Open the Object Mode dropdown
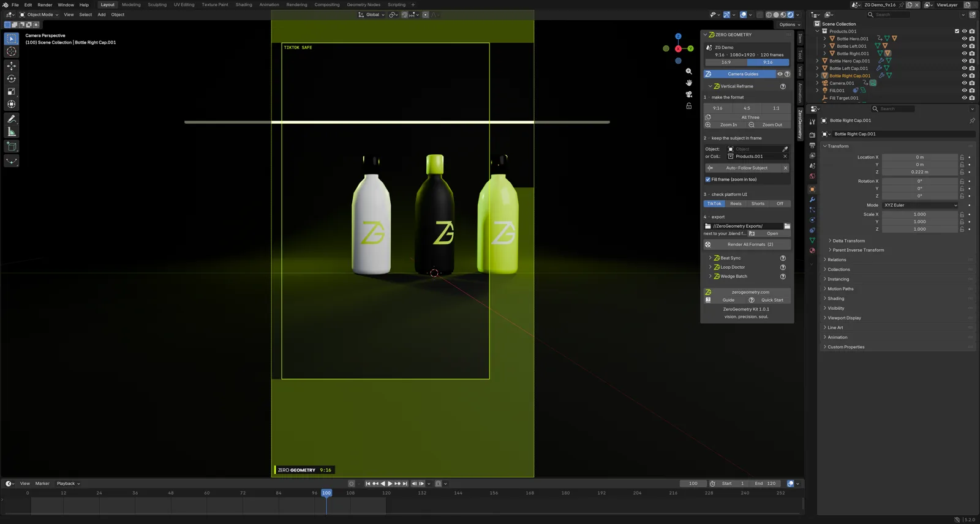 tap(39, 15)
